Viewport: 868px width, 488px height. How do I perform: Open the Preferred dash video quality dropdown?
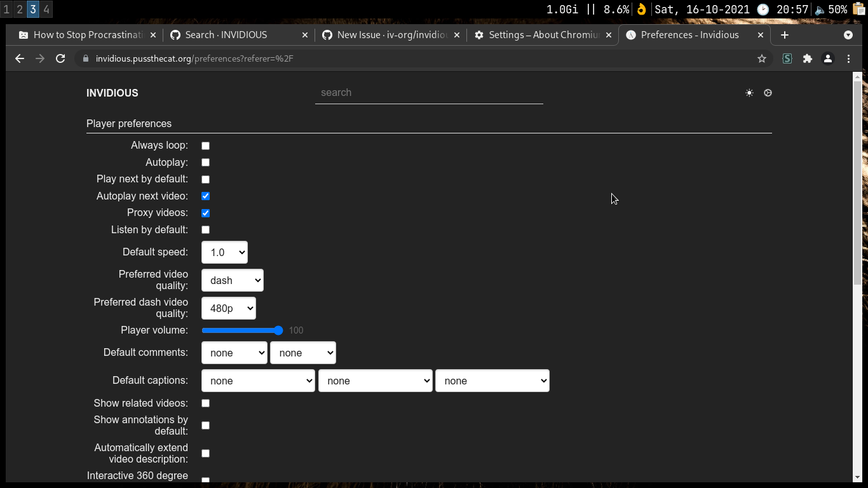(228, 308)
